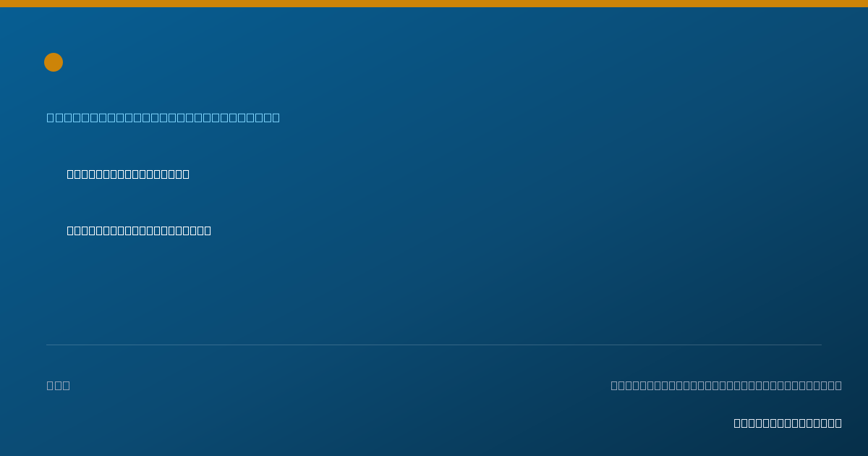
Task: Click the long grey text line at bottom-right
Action: tap(726, 385)
